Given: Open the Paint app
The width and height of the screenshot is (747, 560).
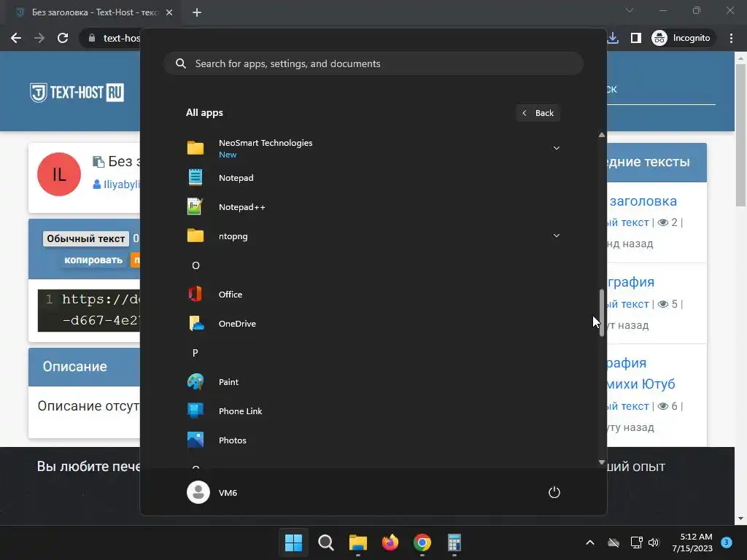Looking at the screenshot, I should point(373,382).
